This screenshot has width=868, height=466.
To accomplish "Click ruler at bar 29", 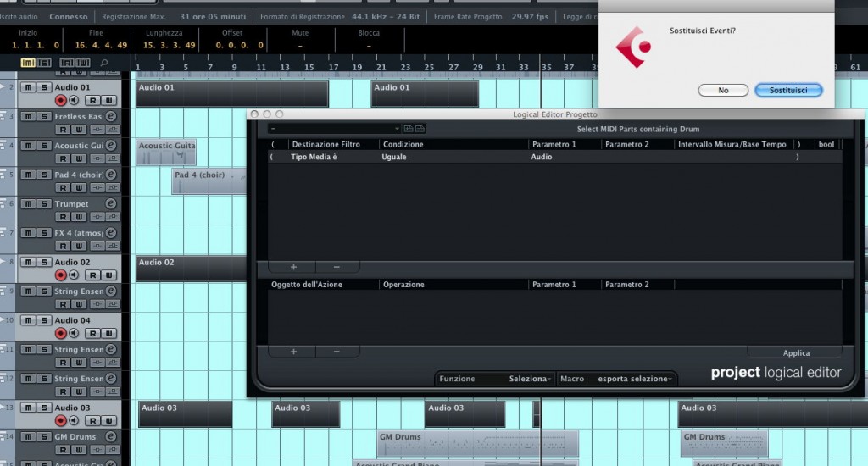I will [x=478, y=67].
